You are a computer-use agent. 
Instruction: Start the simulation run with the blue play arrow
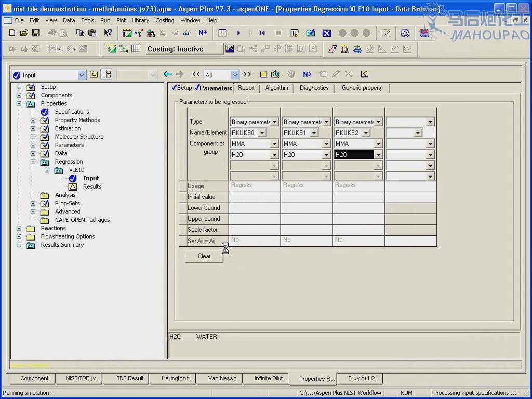tap(238, 33)
